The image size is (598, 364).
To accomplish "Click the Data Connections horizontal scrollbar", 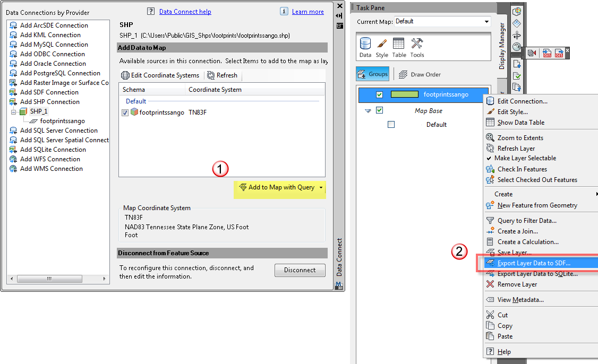I will (x=49, y=278).
